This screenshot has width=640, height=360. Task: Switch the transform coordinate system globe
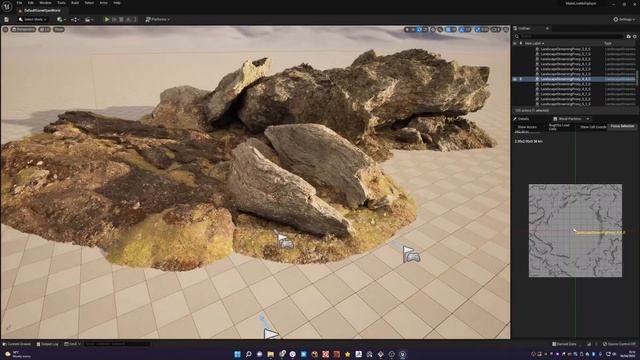coord(433,29)
